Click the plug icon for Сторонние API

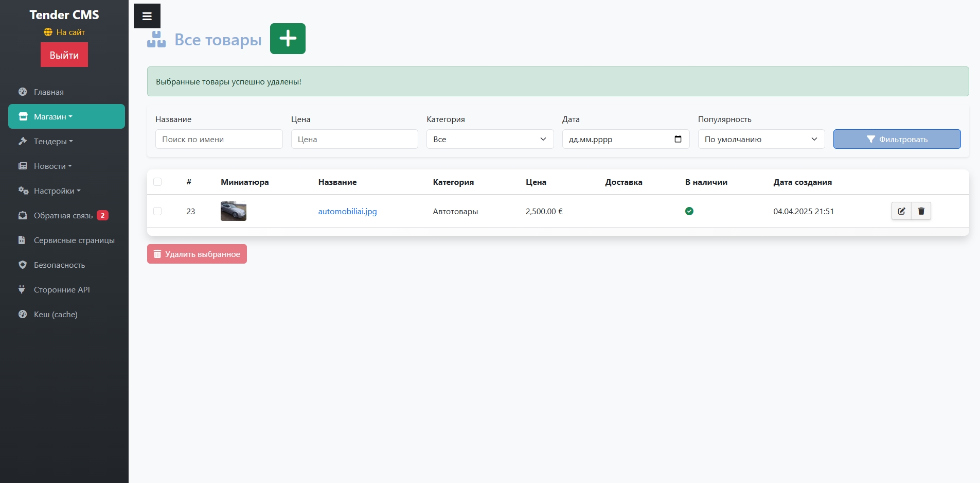pyautogui.click(x=22, y=289)
